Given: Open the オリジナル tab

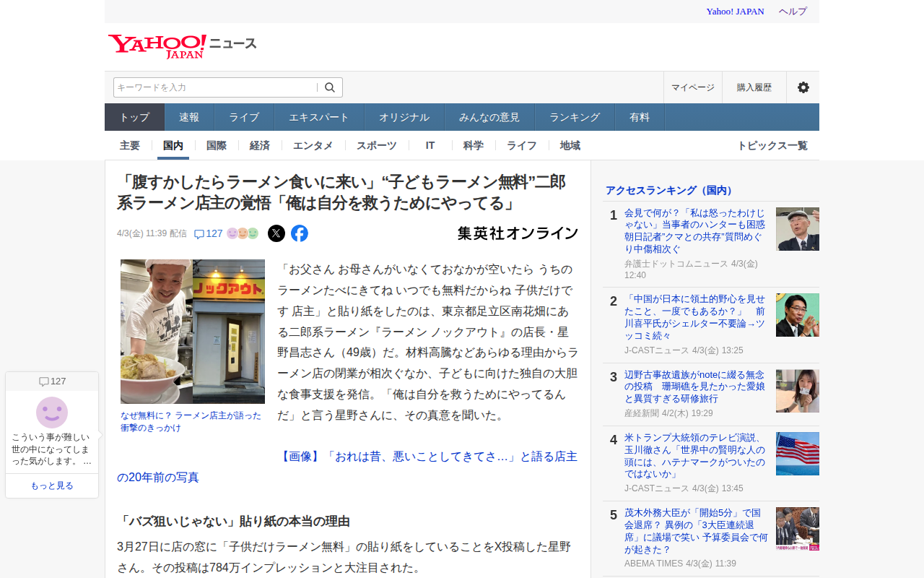Looking at the screenshot, I should pos(404,117).
